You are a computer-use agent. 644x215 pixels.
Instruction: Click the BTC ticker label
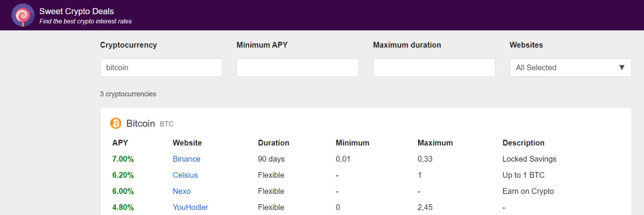[x=167, y=124]
